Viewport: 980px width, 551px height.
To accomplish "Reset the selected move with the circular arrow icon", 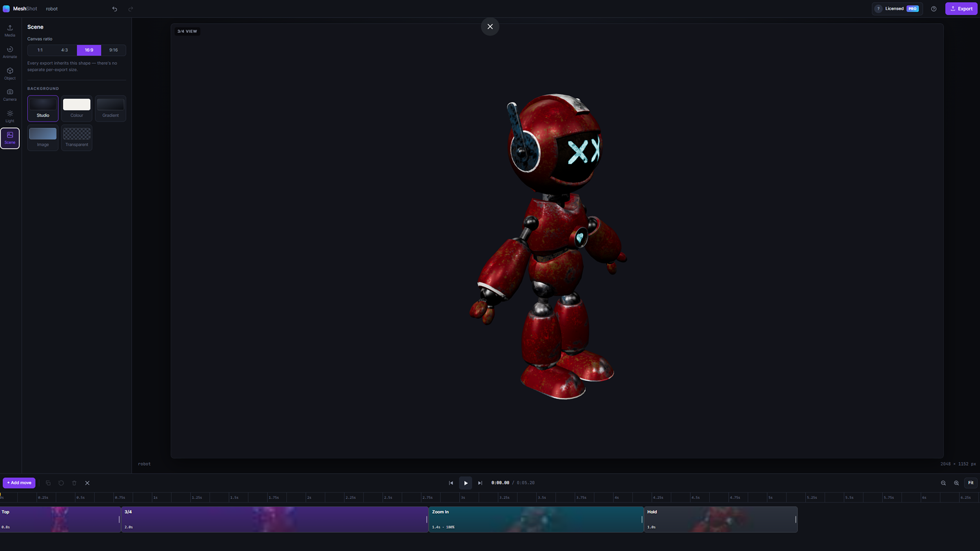I will point(61,483).
